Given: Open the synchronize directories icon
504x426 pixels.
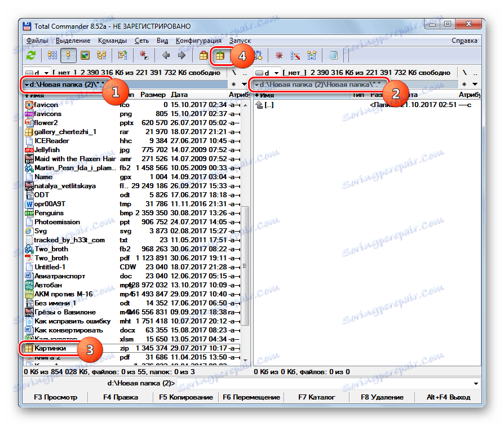Looking at the screenshot, I should [x=311, y=56].
